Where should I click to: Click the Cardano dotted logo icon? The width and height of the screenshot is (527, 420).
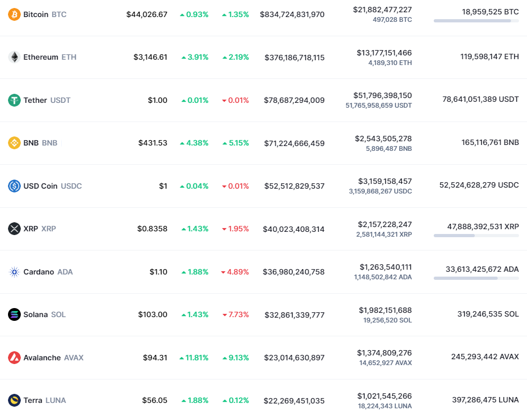(x=14, y=272)
